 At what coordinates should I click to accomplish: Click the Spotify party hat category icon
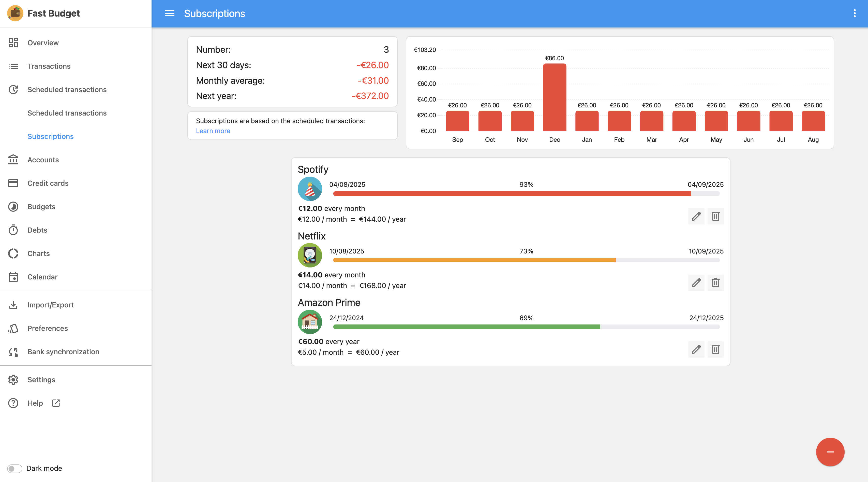coord(310,189)
